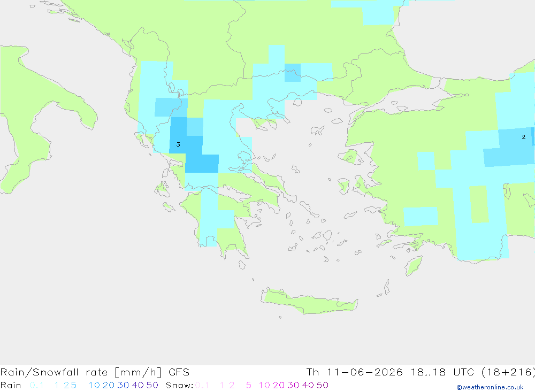Click the 'Rain/Snowfall rate [mm/h] GFS' title
535x392 pixels.
point(95,372)
